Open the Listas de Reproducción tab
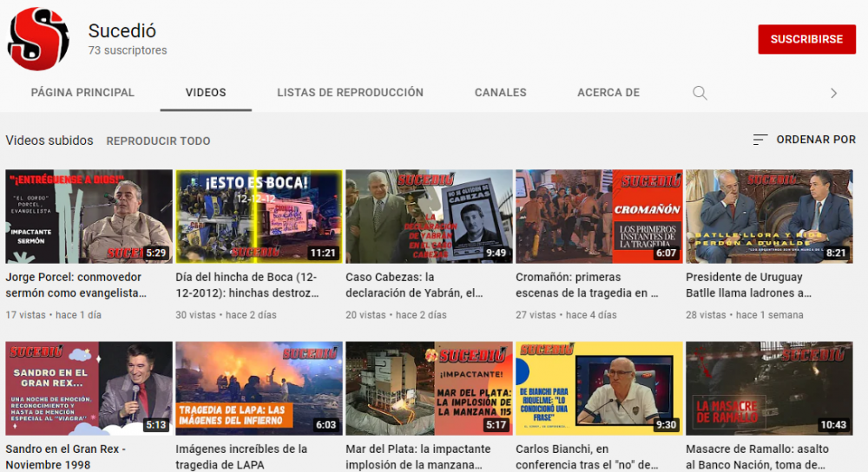 coord(350,93)
